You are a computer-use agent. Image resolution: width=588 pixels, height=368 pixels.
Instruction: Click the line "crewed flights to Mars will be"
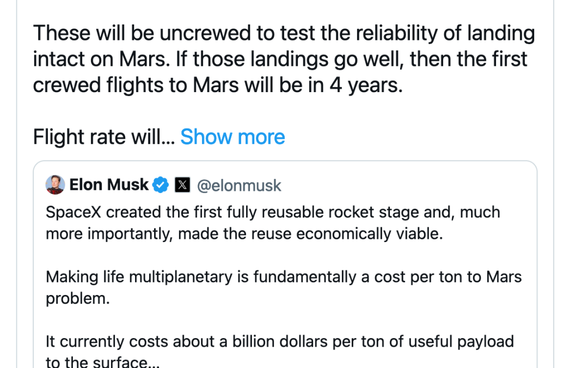218,85
